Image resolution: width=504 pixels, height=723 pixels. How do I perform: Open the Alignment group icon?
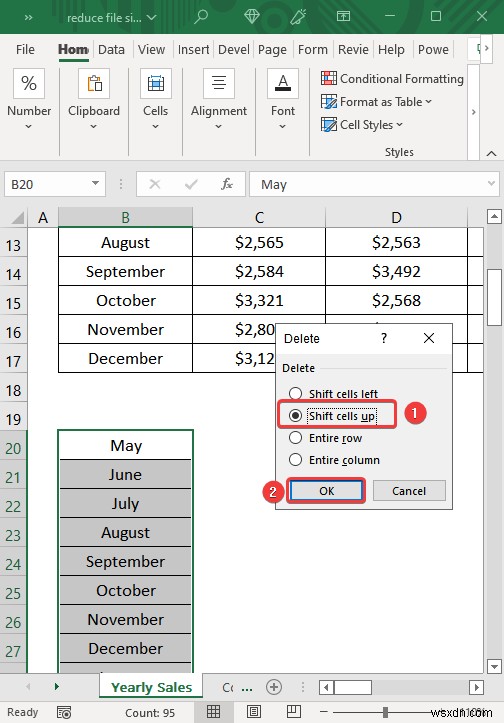(219, 83)
